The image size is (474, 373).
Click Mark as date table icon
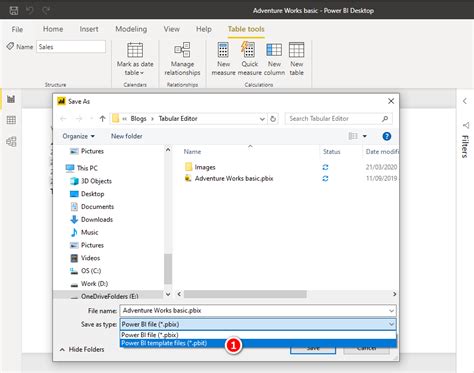pyautogui.click(x=135, y=50)
